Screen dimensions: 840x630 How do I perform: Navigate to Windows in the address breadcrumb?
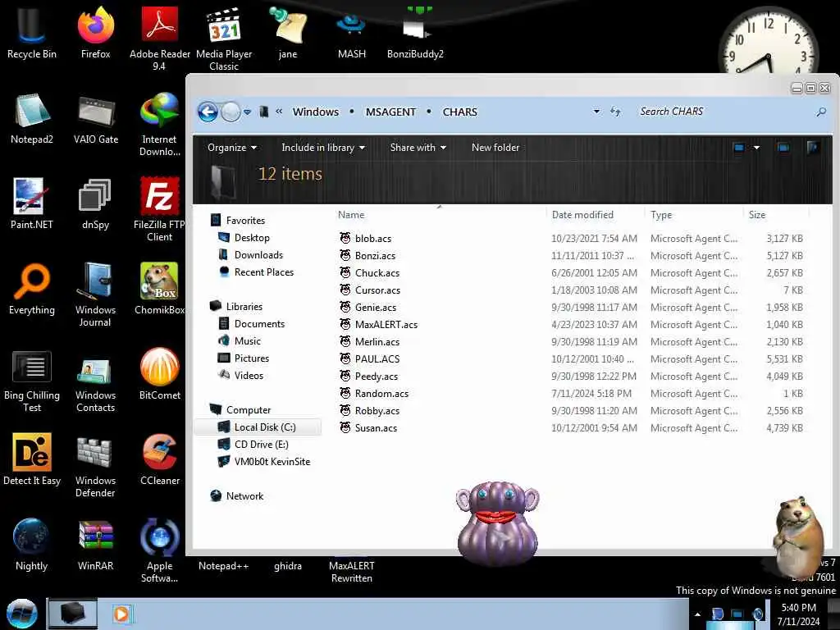point(316,112)
